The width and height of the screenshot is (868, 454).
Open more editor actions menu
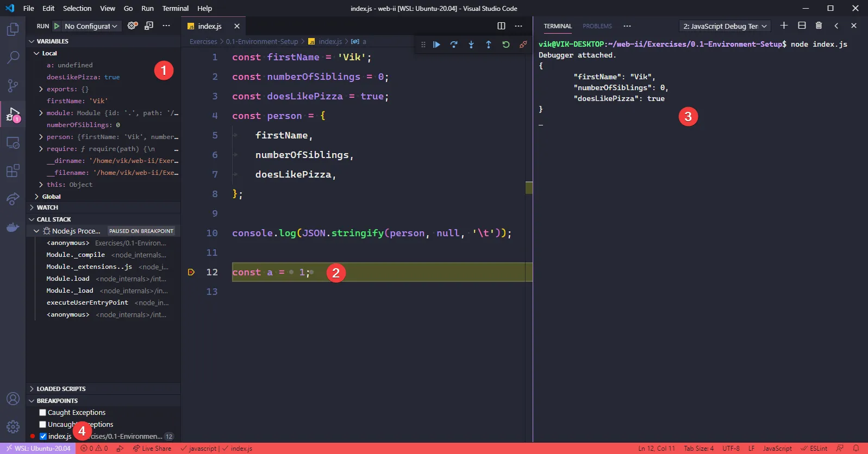click(x=519, y=26)
